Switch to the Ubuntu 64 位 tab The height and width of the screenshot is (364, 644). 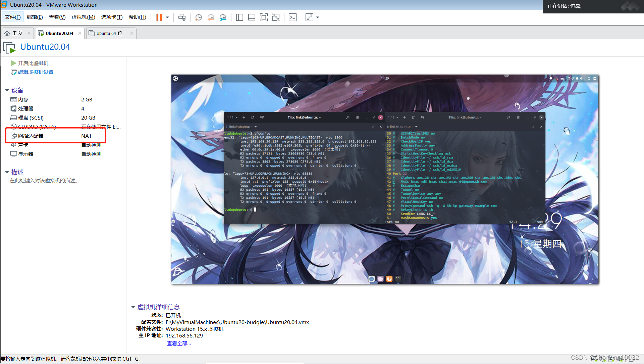[109, 33]
